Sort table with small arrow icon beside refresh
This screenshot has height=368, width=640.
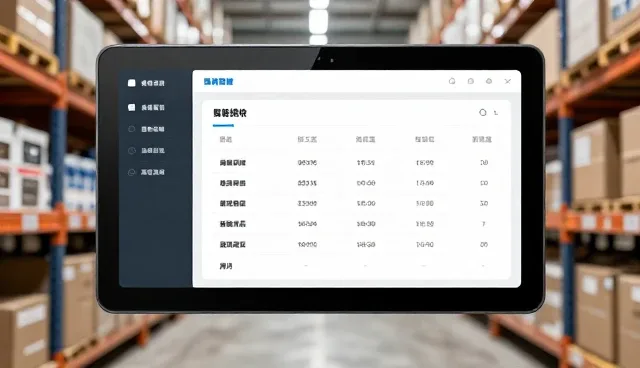click(x=496, y=113)
